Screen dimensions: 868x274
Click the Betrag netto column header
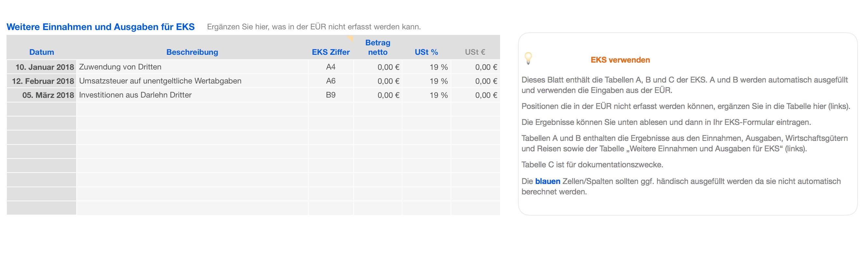377,48
